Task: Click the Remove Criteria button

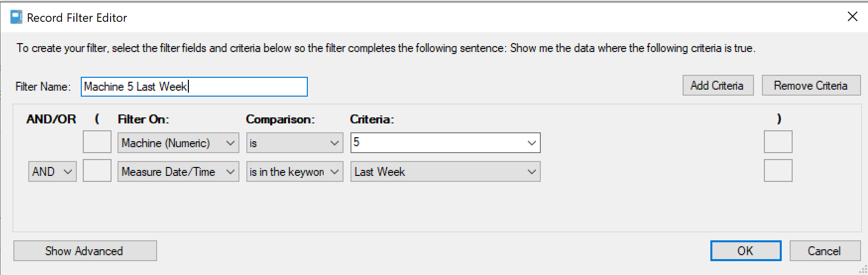Action: 811,86
